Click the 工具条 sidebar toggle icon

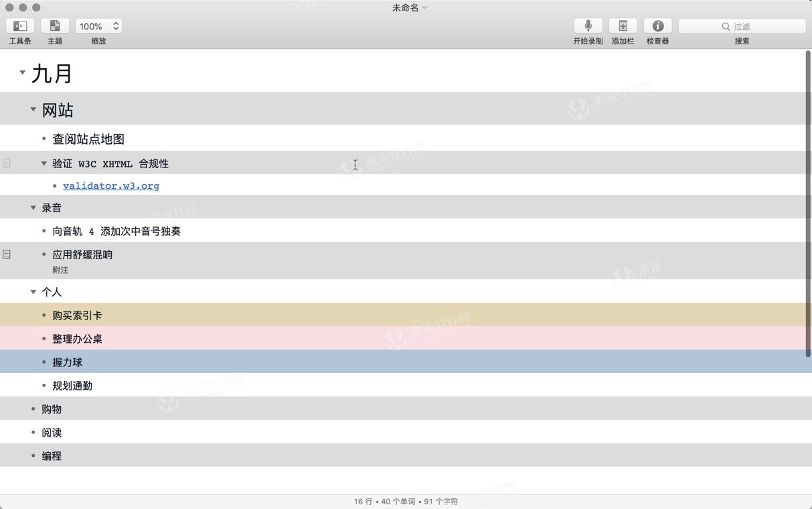(x=19, y=25)
